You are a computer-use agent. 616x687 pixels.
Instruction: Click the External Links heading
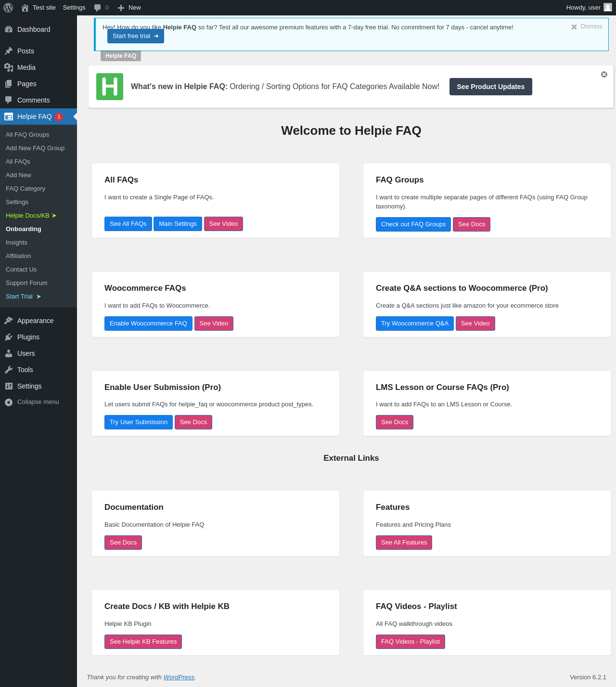(x=351, y=458)
